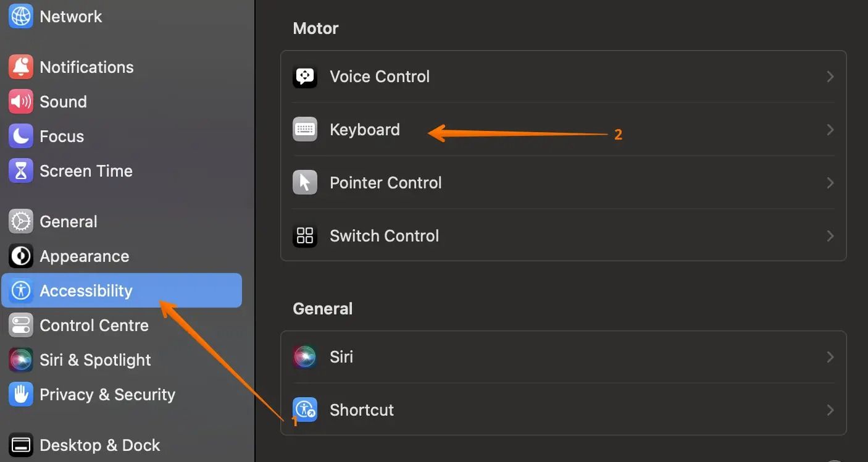Screen dimensions: 868x462
Task: Expand Voice Control row chevron
Action: 830,77
